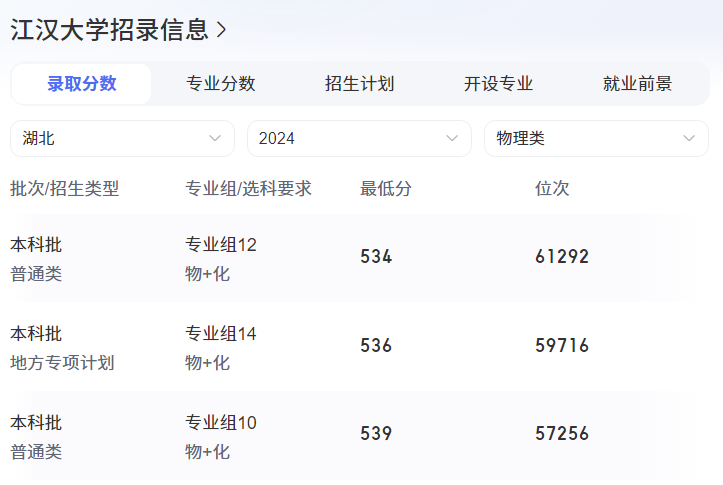723x485 pixels.
Task: Open the 招生计划 tab
Action: (x=359, y=84)
